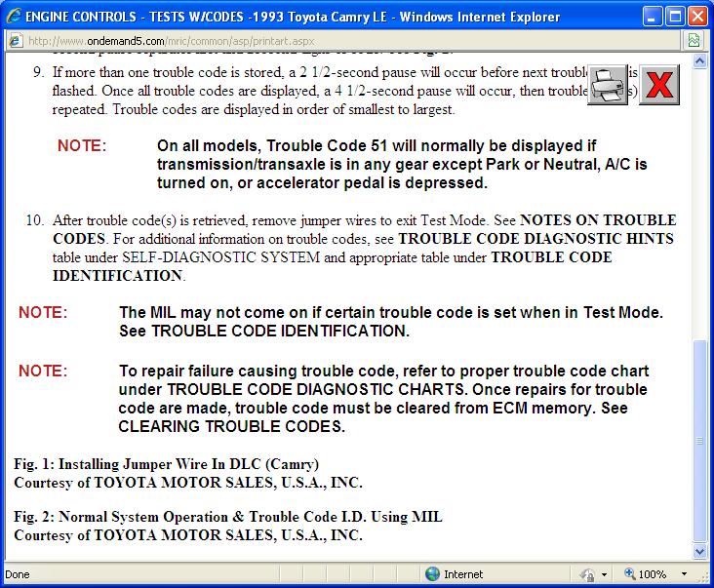Click the 100% zoom level text

pos(653,574)
